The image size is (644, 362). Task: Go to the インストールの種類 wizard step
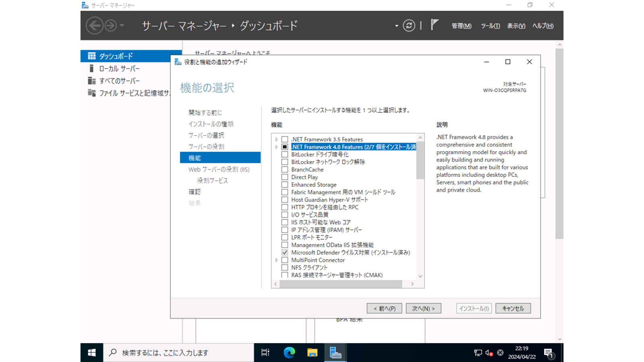coord(211,124)
